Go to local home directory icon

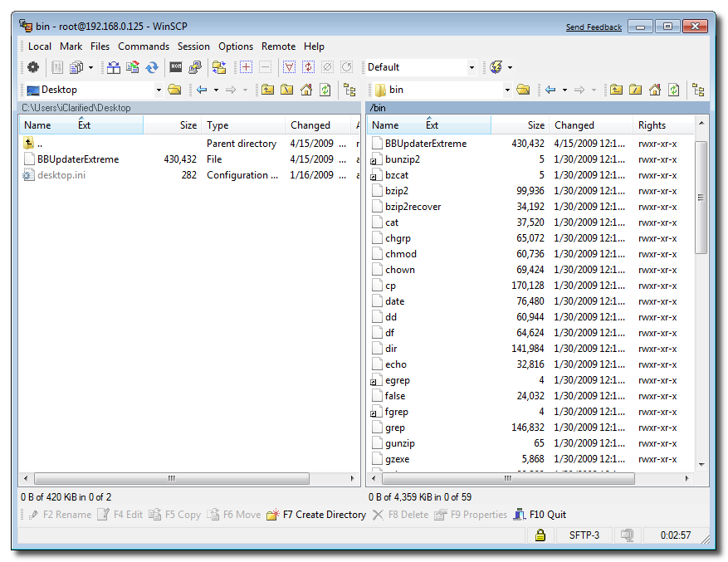[x=306, y=90]
